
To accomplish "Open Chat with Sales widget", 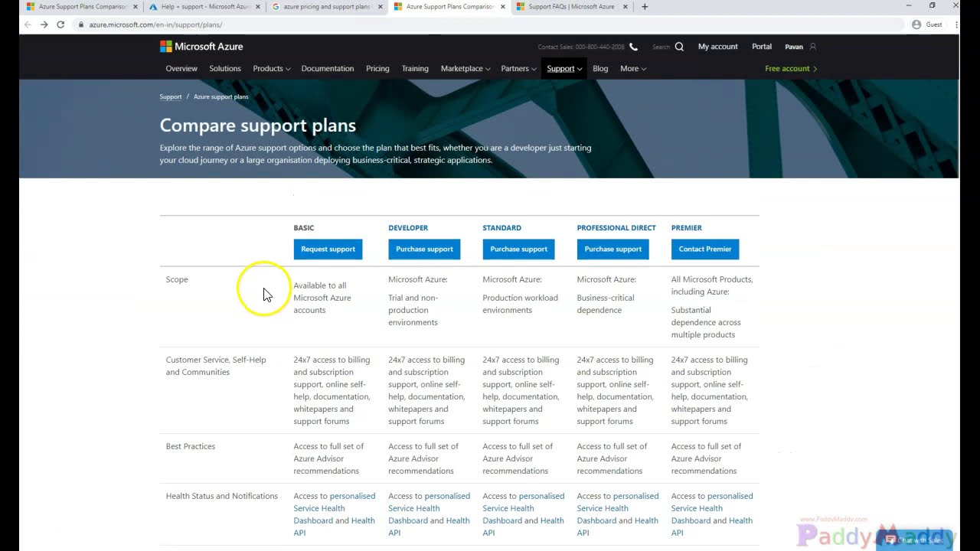I will tap(916, 540).
